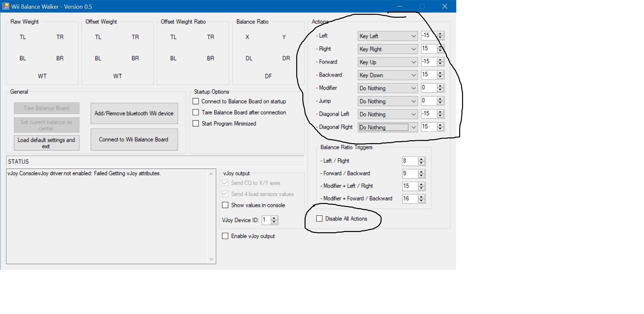This screenshot has width=644, height=314.
Task: Expand the Diagonal Right action dropdown
Action: 388,127
